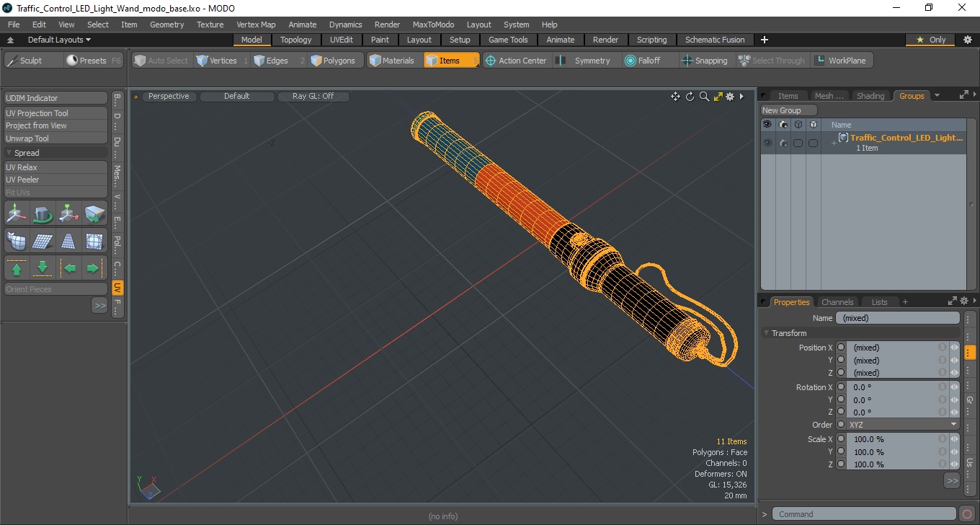Click the viewport zoom magnifier icon

coord(704,97)
